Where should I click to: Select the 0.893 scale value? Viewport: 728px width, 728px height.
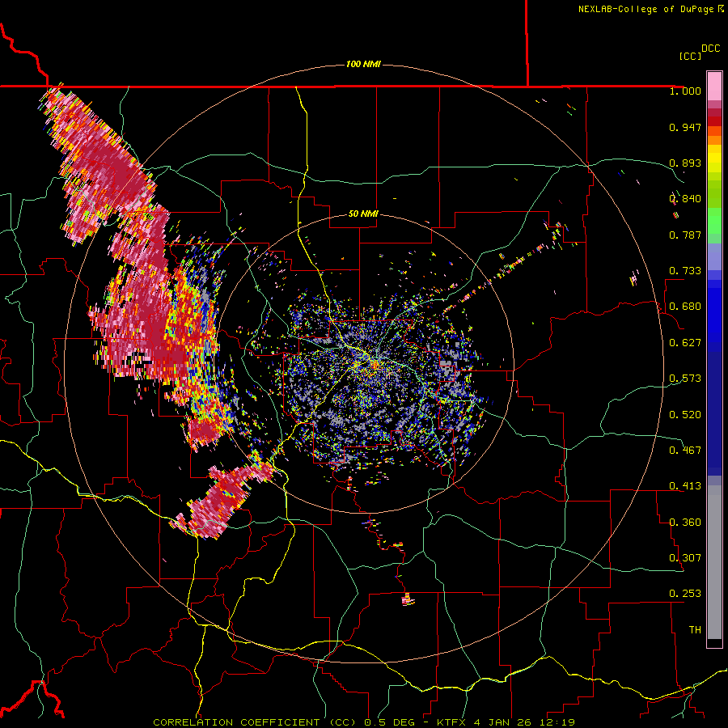coord(685,163)
